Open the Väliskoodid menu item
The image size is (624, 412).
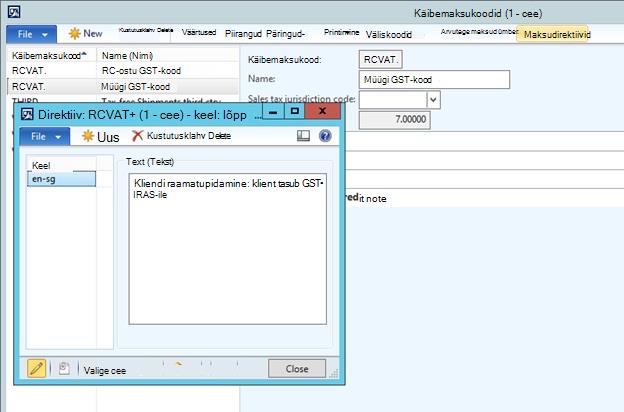click(x=388, y=35)
